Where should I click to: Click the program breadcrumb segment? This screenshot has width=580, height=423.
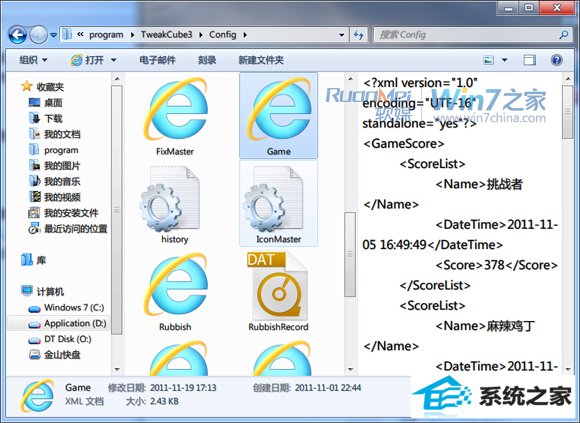click(x=106, y=35)
